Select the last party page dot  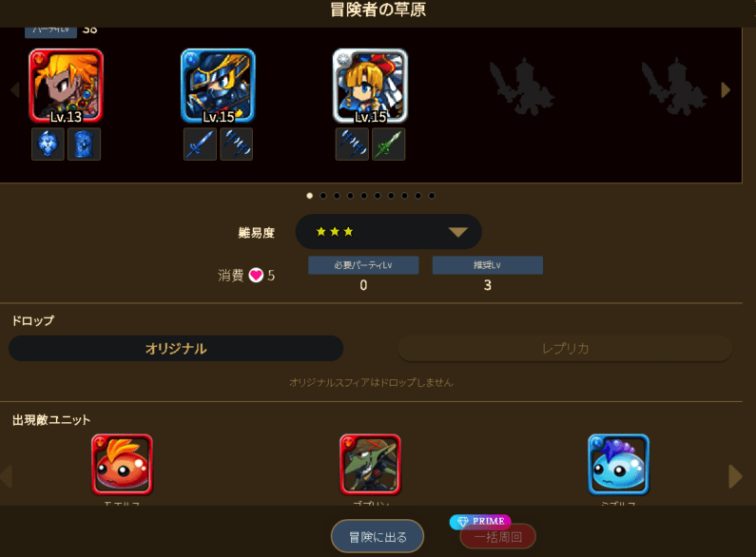pos(432,196)
